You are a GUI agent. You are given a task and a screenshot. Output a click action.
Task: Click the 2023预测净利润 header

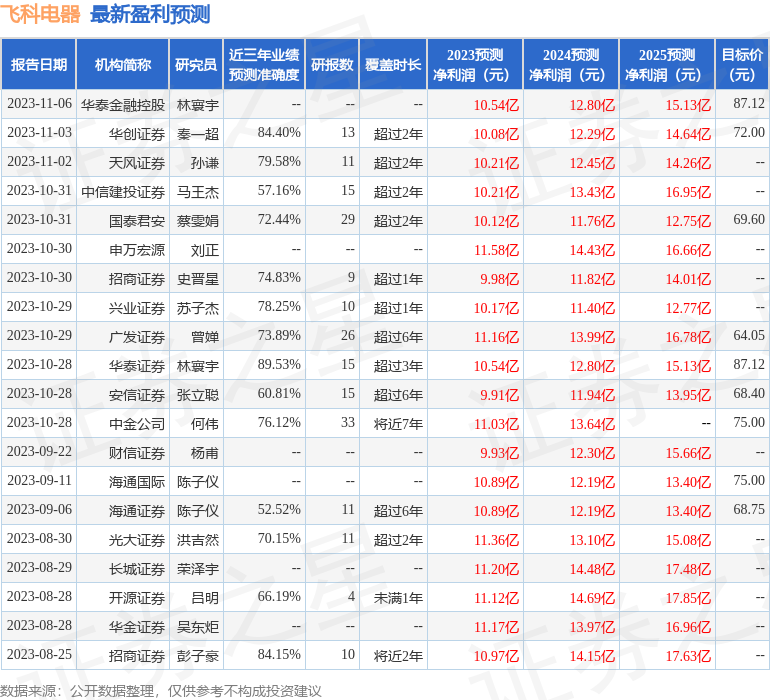point(475,64)
